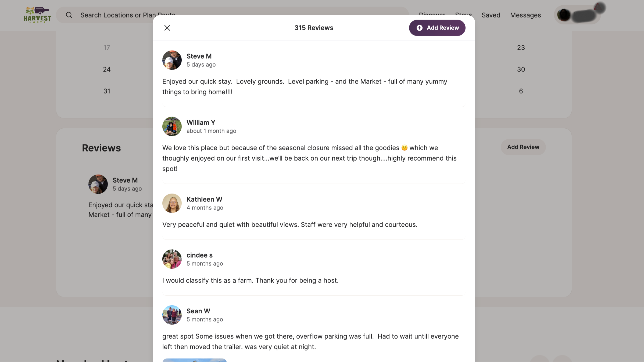Close the reviews dialog with the X icon

click(167, 28)
